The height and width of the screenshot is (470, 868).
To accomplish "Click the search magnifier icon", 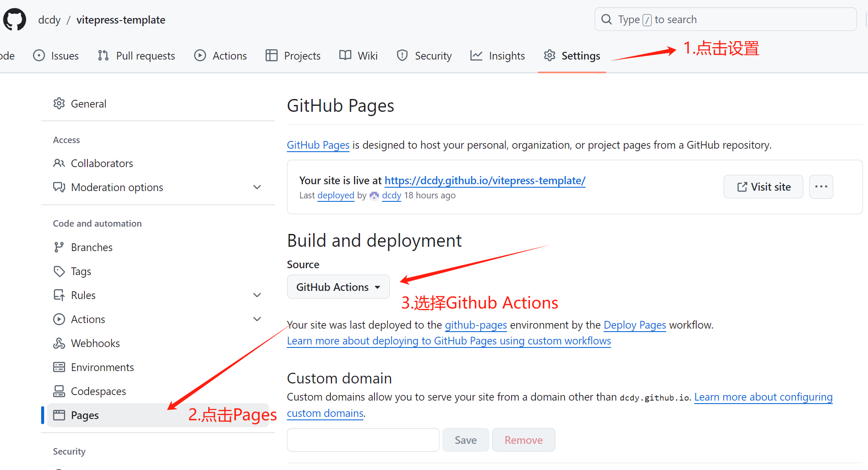I will coord(606,19).
